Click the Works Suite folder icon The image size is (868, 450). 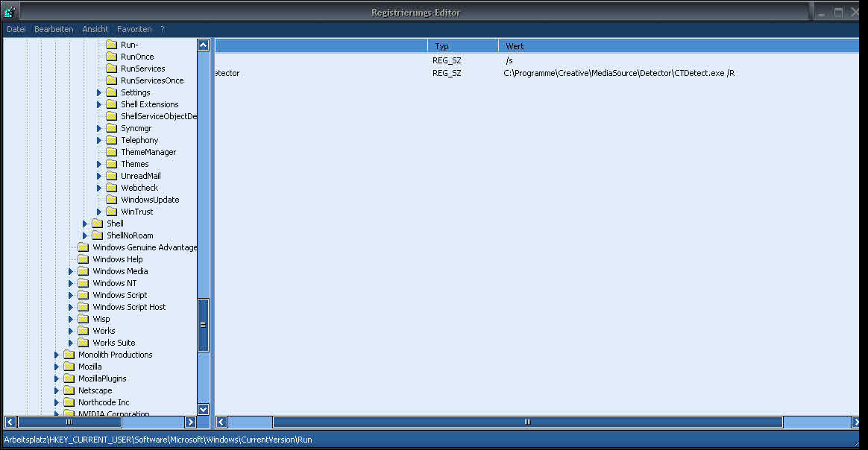tap(83, 343)
